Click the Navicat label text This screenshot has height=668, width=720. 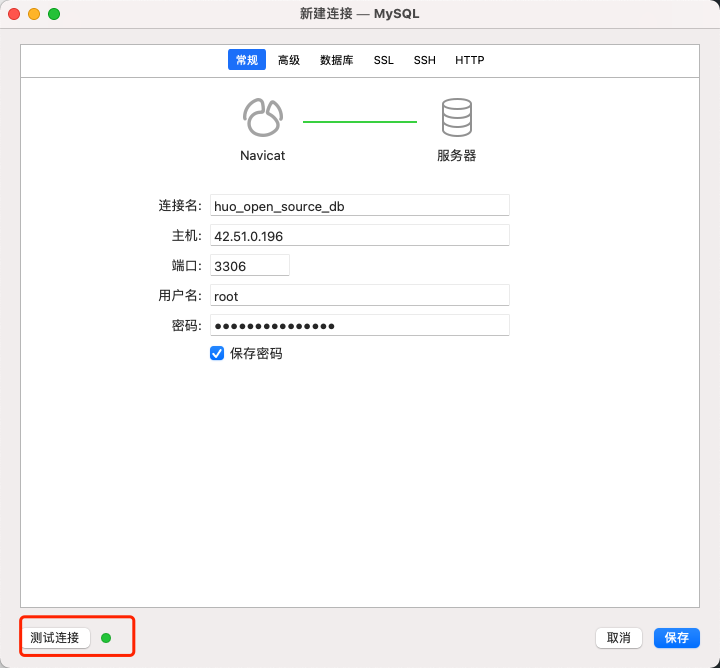262,156
